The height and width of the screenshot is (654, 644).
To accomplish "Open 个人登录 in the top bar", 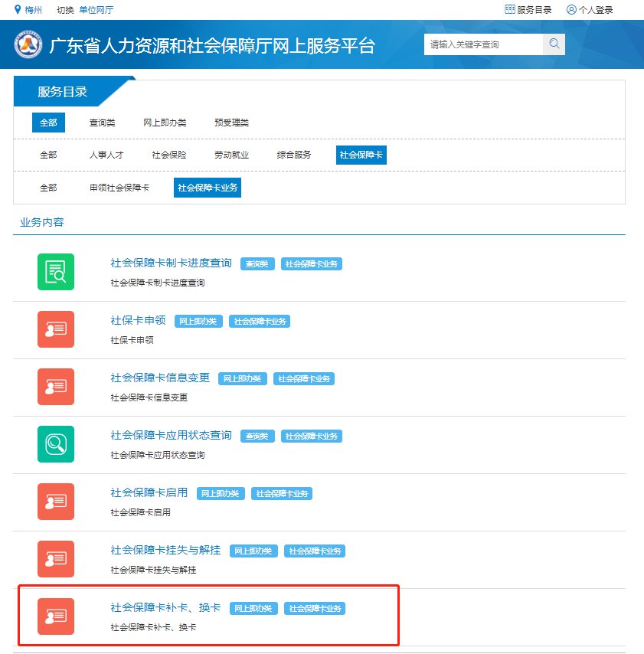I will [x=590, y=10].
